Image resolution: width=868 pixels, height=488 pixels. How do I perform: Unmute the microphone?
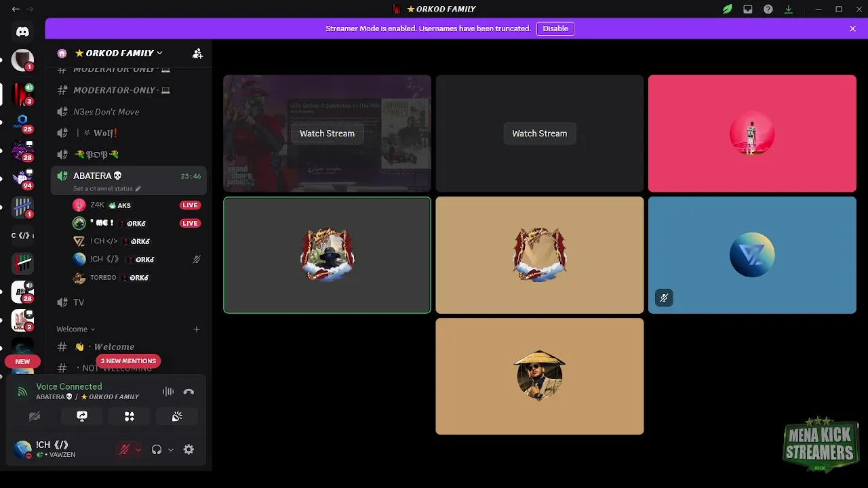124,449
